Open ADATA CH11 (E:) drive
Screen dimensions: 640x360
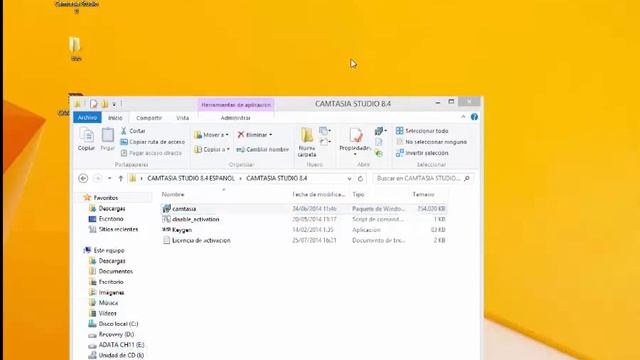(x=121, y=345)
